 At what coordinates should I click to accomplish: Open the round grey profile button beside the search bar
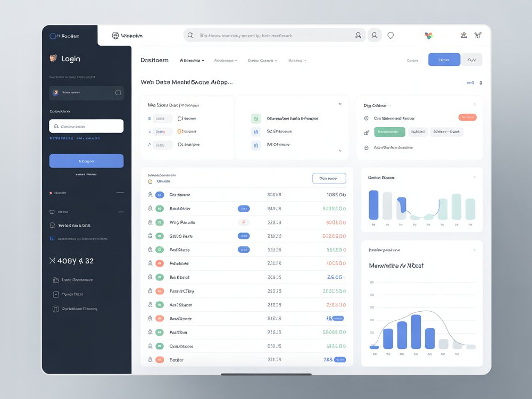[x=374, y=35]
